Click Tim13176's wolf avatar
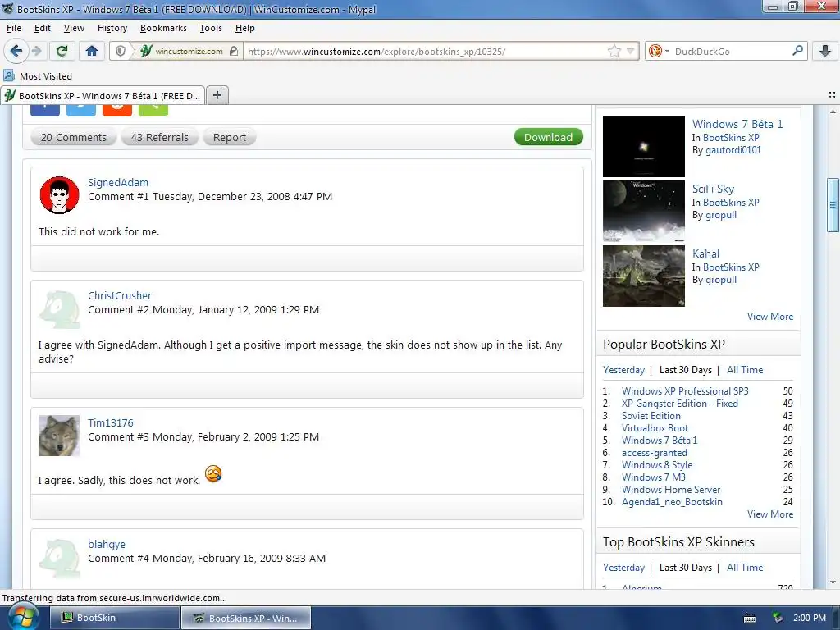Image resolution: width=840 pixels, height=630 pixels. 59,436
